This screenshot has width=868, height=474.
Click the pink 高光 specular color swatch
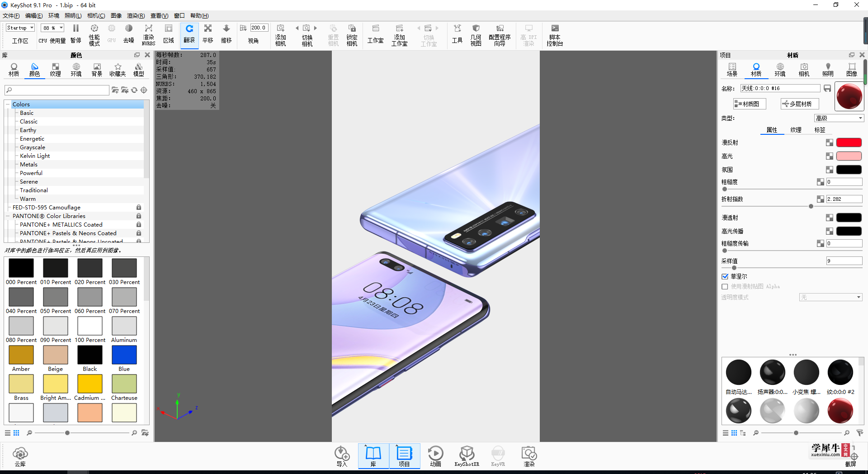[849, 156]
